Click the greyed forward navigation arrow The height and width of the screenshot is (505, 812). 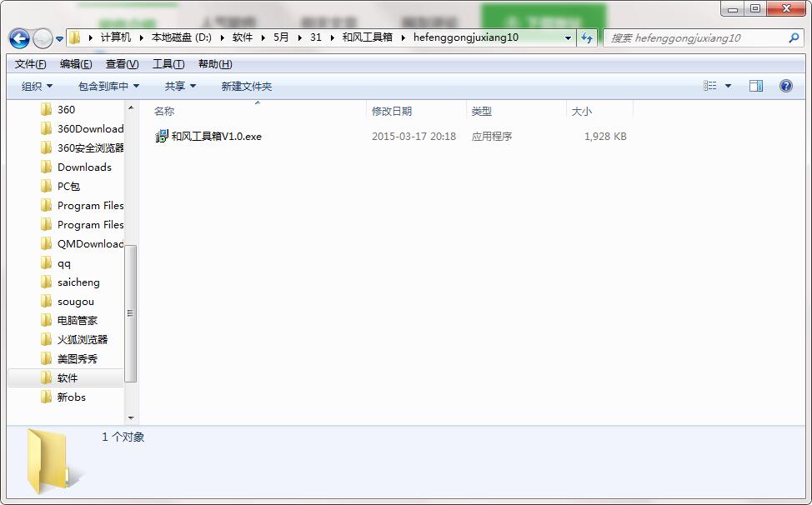coord(43,38)
